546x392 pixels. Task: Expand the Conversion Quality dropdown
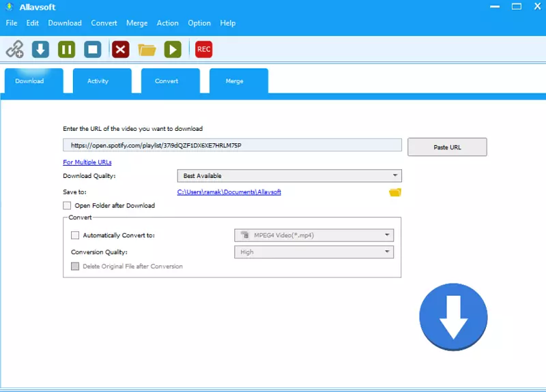(x=314, y=252)
